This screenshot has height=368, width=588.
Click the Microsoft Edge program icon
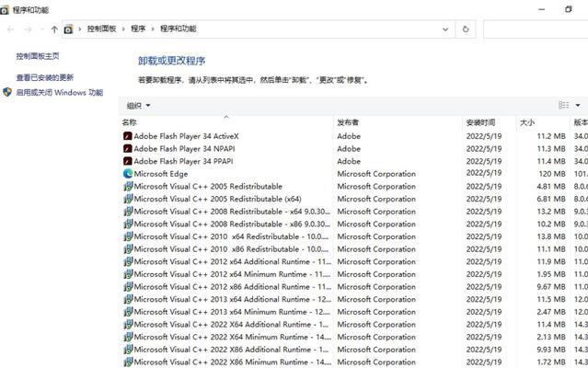tap(128, 173)
